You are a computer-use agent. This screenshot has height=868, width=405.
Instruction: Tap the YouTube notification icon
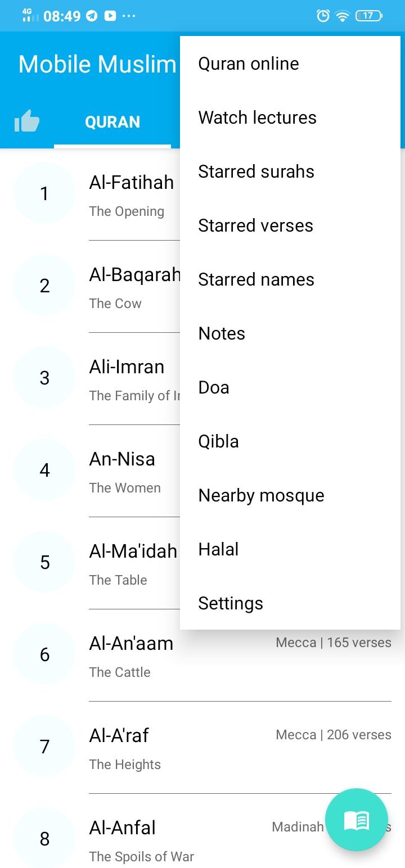point(110,16)
